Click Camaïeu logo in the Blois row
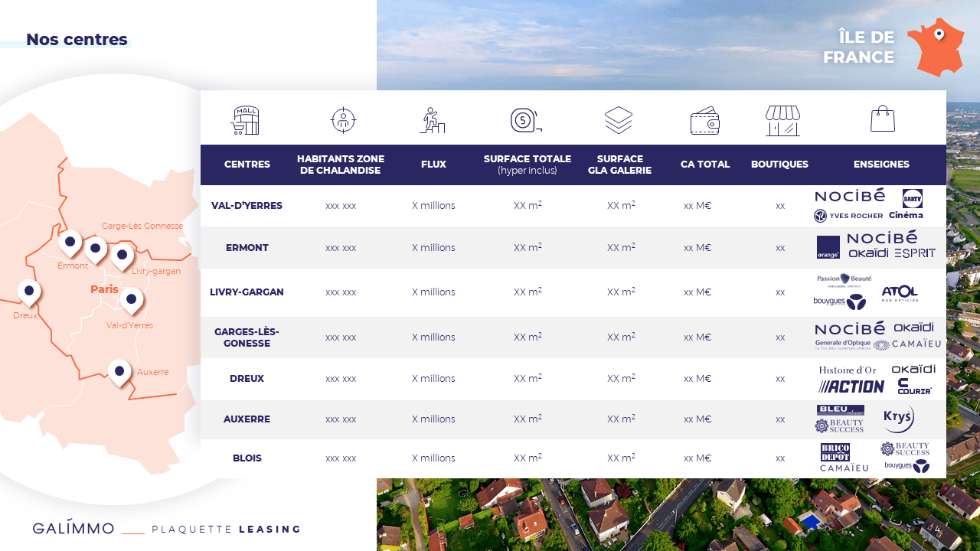 844,468
